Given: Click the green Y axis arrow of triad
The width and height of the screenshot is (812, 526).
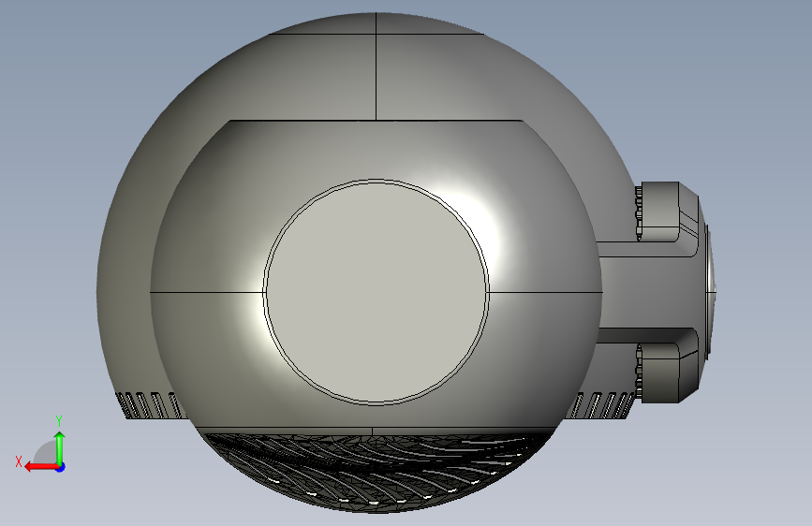Looking at the screenshot, I should (60, 447).
